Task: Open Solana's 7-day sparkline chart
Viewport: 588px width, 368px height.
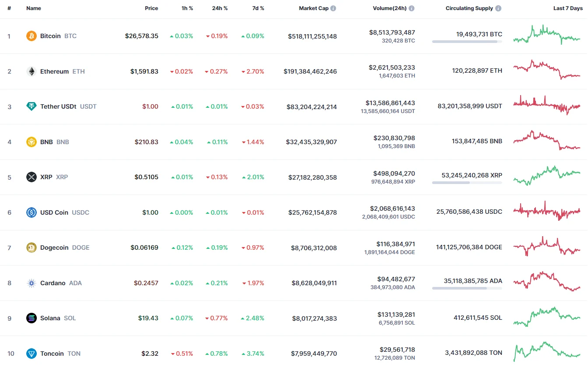Action: point(546,317)
